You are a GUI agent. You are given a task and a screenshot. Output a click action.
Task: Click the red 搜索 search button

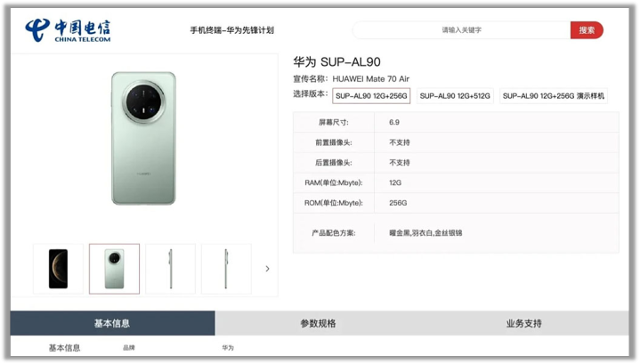pyautogui.click(x=587, y=30)
